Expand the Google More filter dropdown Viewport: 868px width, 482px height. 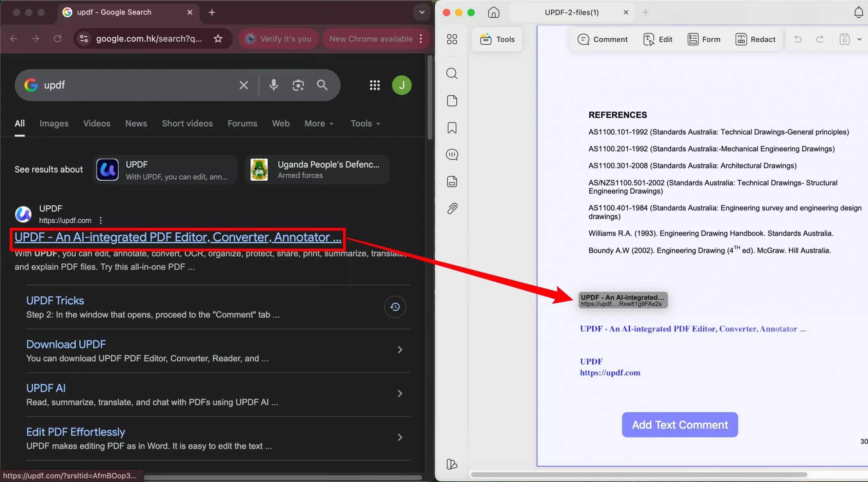(319, 124)
